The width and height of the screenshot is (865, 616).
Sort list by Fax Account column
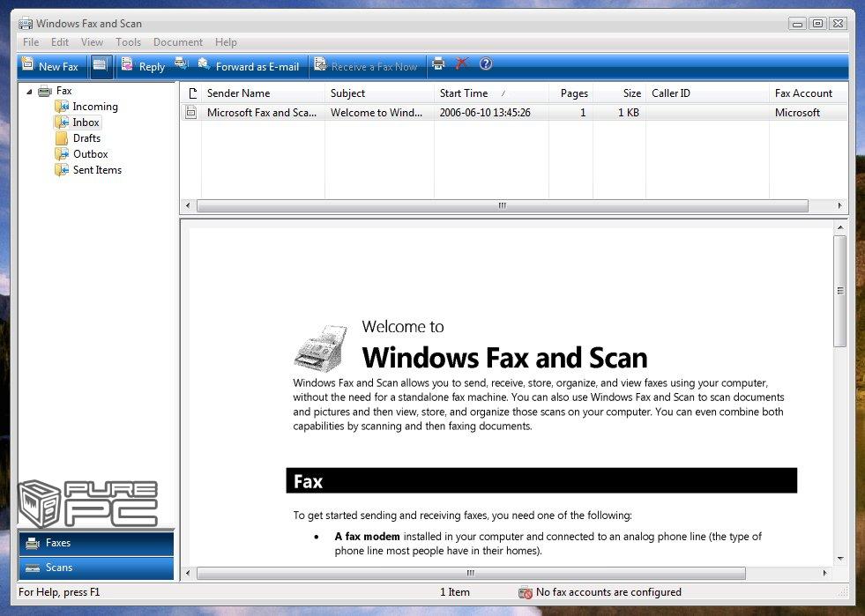pos(809,93)
